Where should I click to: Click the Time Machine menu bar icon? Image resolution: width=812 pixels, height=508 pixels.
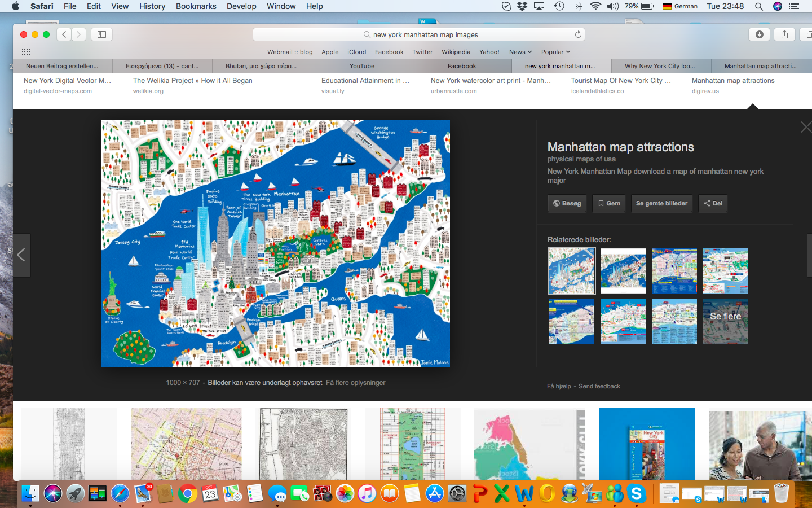coord(559,6)
